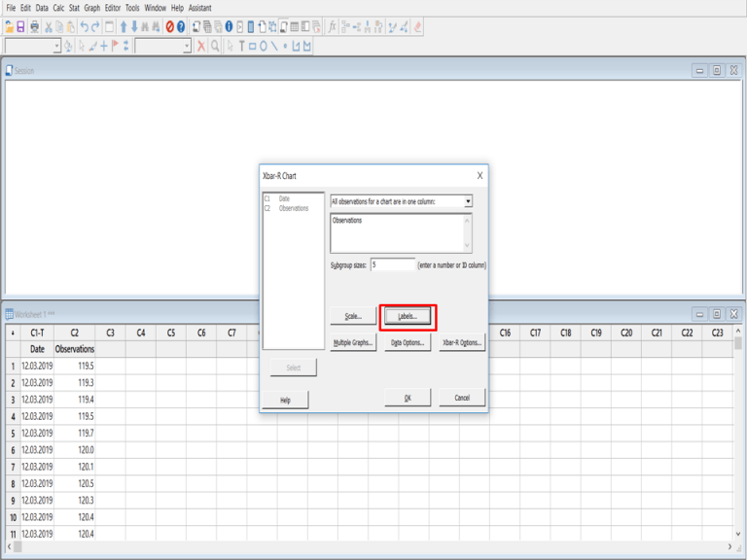This screenshot has height=560, width=747.
Task: Open the first combo box in the second toolbar row
Action: coord(56,46)
